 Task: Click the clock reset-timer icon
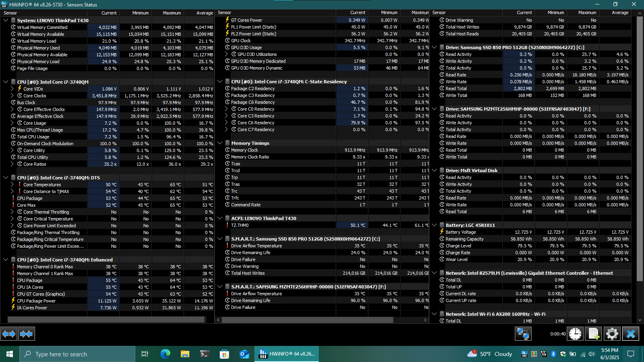(x=575, y=334)
